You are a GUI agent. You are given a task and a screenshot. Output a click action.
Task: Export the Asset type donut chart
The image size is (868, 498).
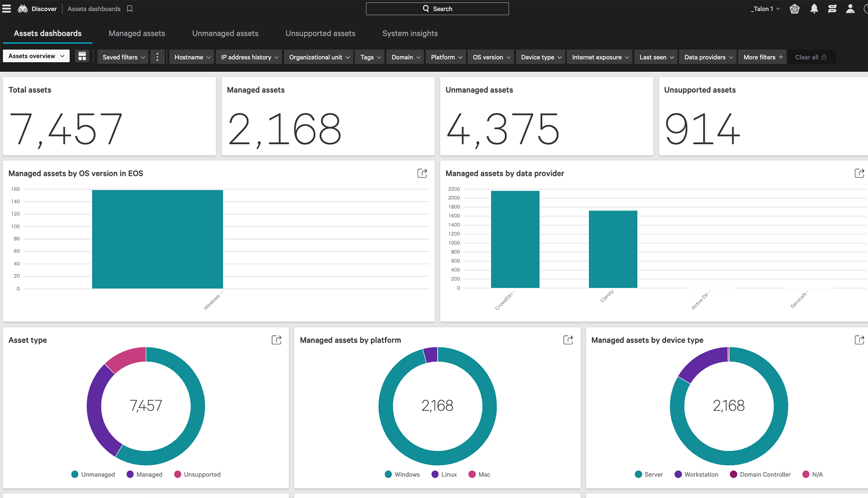276,340
